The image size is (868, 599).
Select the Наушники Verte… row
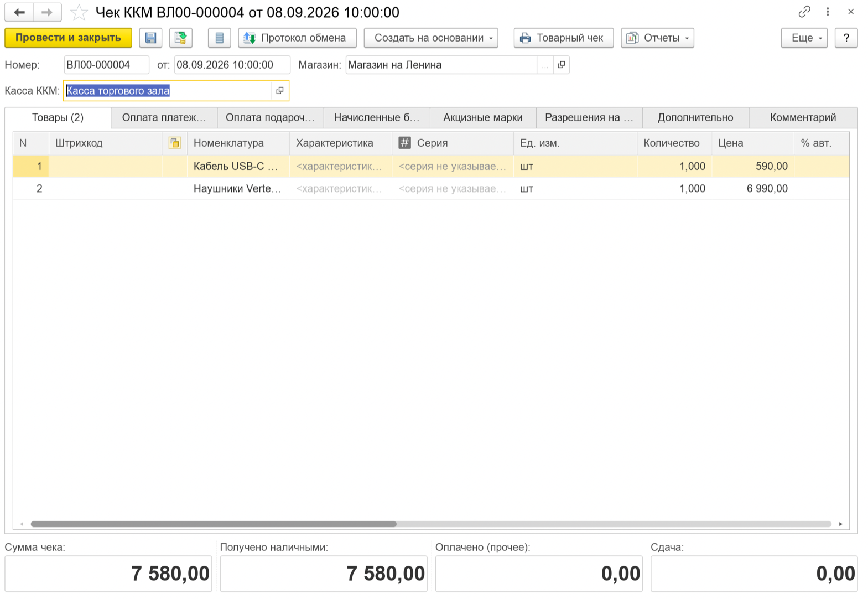coord(431,189)
